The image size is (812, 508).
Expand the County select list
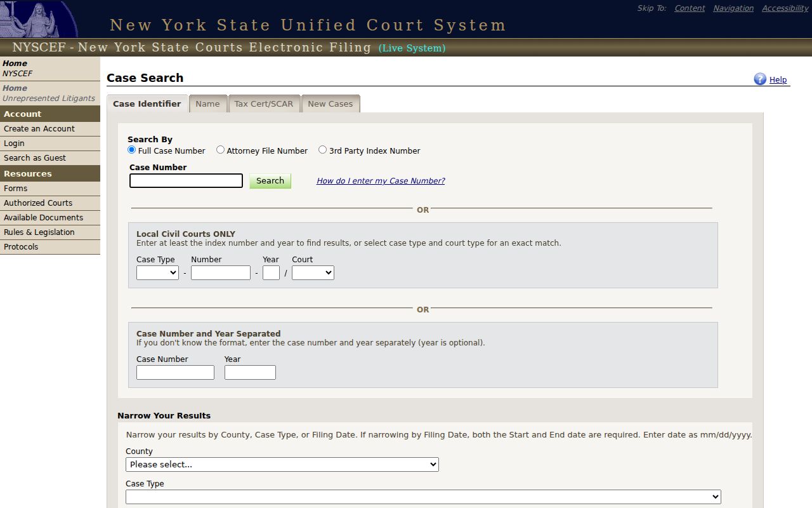[282, 464]
